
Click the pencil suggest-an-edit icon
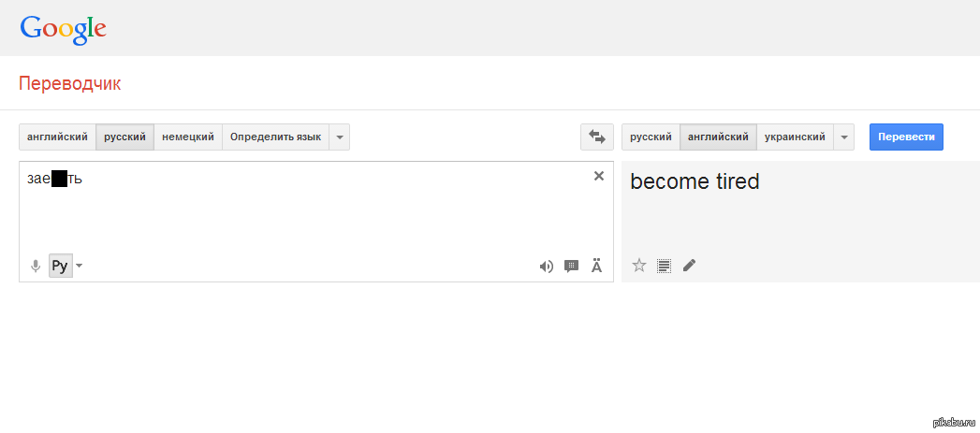(689, 266)
